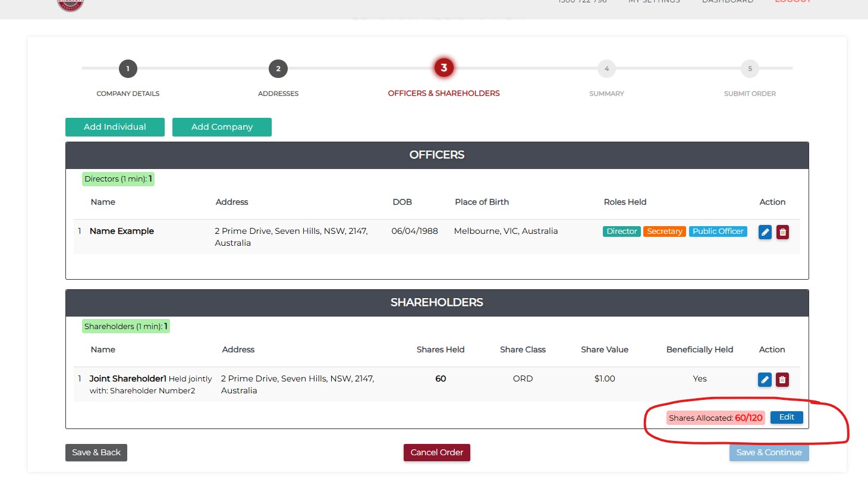Click Save & Continue
This screenshot has width=868, height=485.
coord(769,452)
